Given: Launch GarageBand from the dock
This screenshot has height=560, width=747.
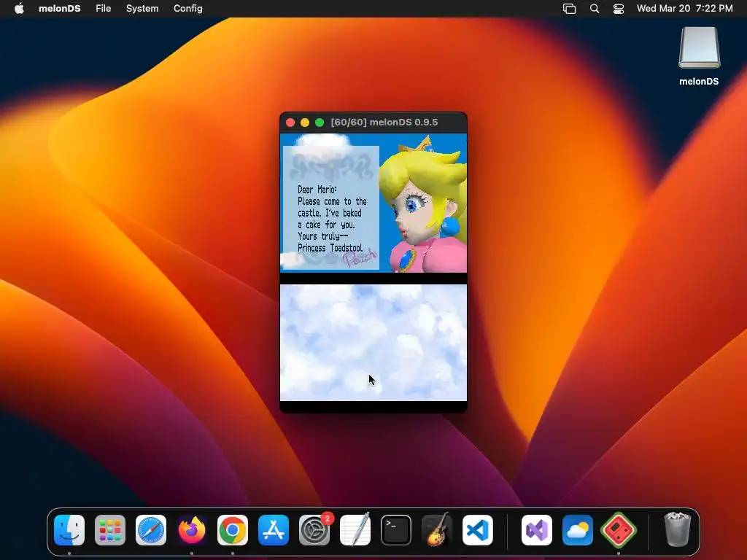Looking at the screenshot, I should tap(436, 530).
